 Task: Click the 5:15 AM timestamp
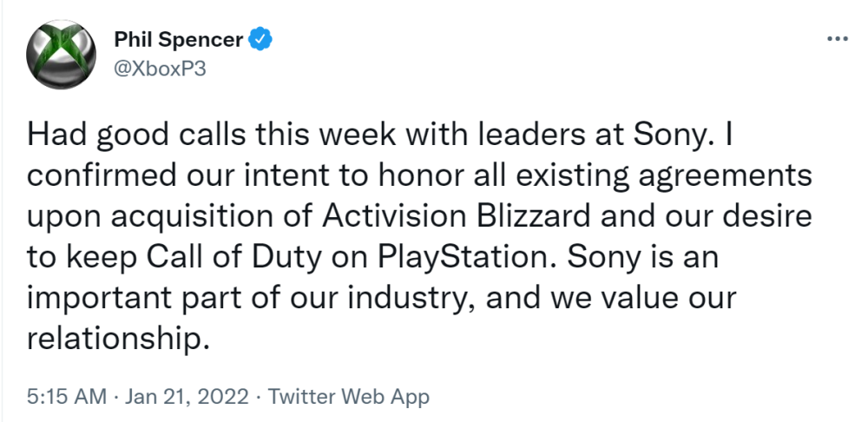66,398
